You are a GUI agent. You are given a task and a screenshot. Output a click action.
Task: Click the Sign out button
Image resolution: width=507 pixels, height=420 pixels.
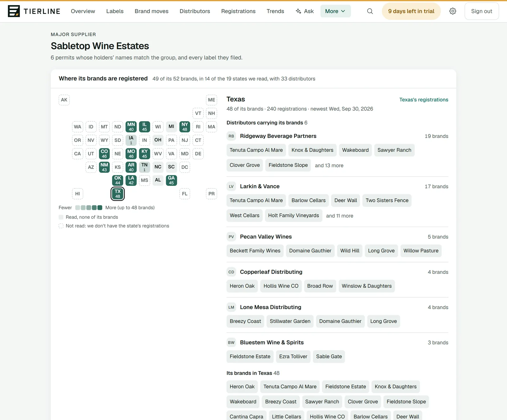coord(482,11)
